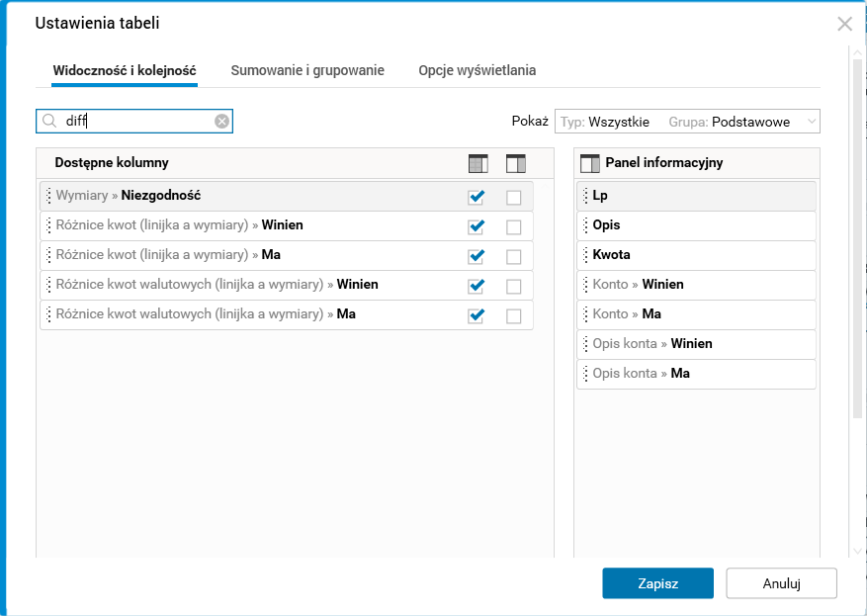
Task: Click the Anuluj button
Action: tap(781, 583)
